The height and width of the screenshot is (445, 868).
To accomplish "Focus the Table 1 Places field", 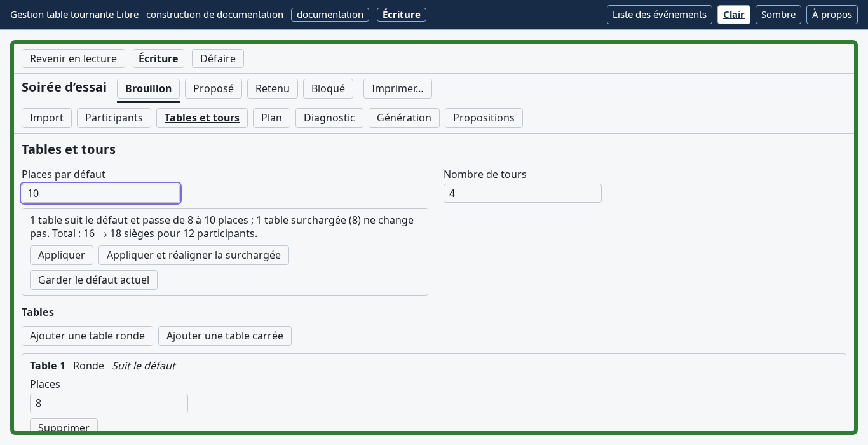I will [x=109, y=403].
